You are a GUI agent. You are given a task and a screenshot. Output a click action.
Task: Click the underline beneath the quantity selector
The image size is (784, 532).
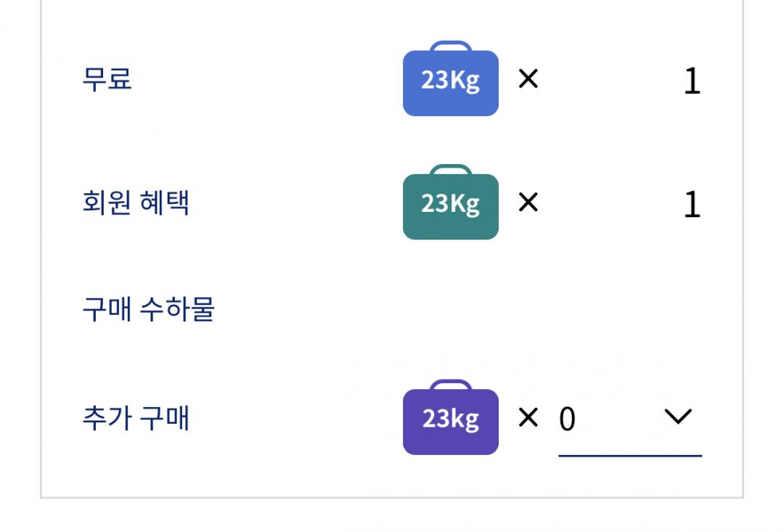[629, 456]
